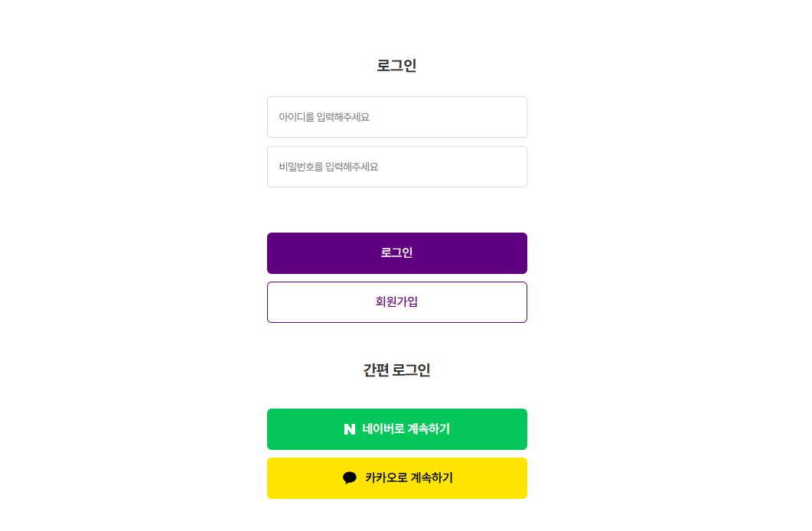Open the 회원가입 signup page

tap(396, 301)
